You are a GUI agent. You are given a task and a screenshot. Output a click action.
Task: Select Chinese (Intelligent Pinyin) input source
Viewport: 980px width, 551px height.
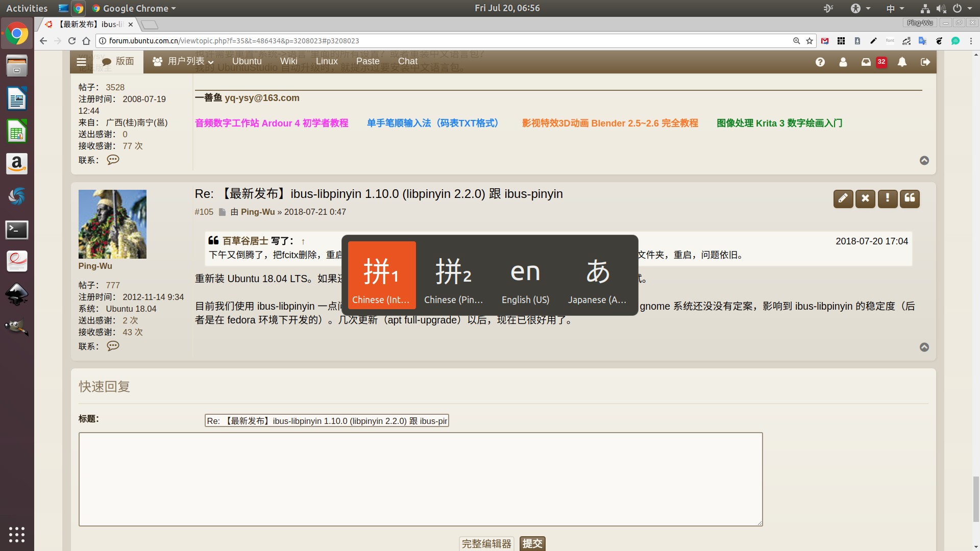382,275
